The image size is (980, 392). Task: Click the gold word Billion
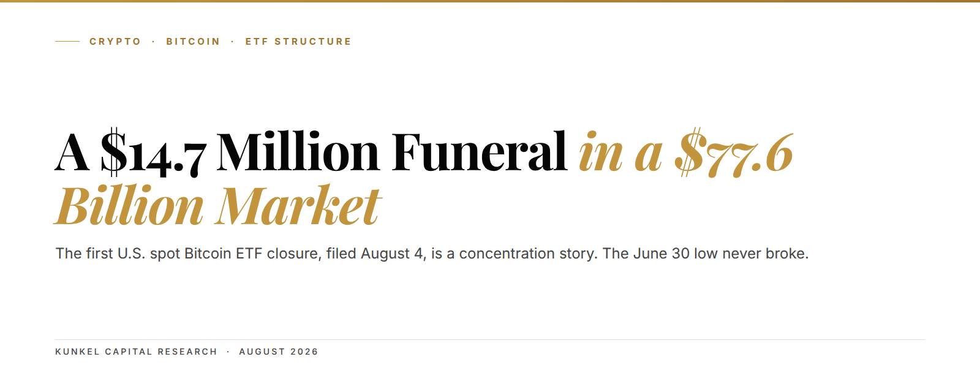click(x=129, y=206)
